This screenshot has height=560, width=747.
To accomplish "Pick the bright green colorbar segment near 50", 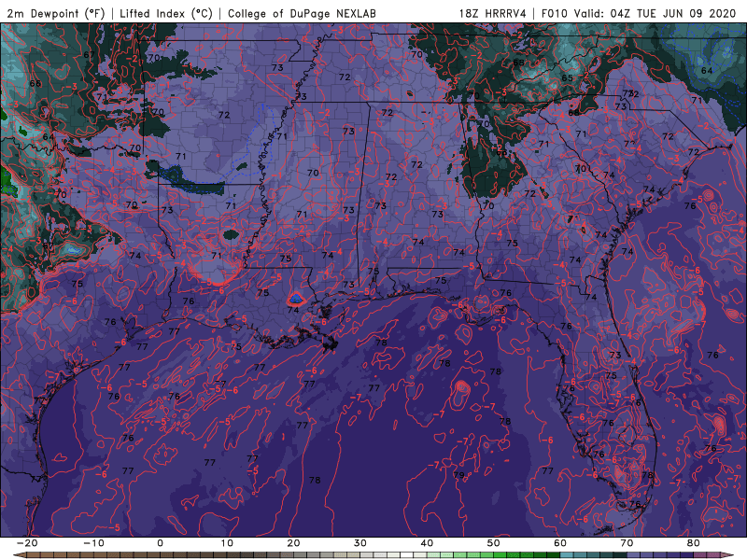I will pyautogui.click(x=500, y=555).
